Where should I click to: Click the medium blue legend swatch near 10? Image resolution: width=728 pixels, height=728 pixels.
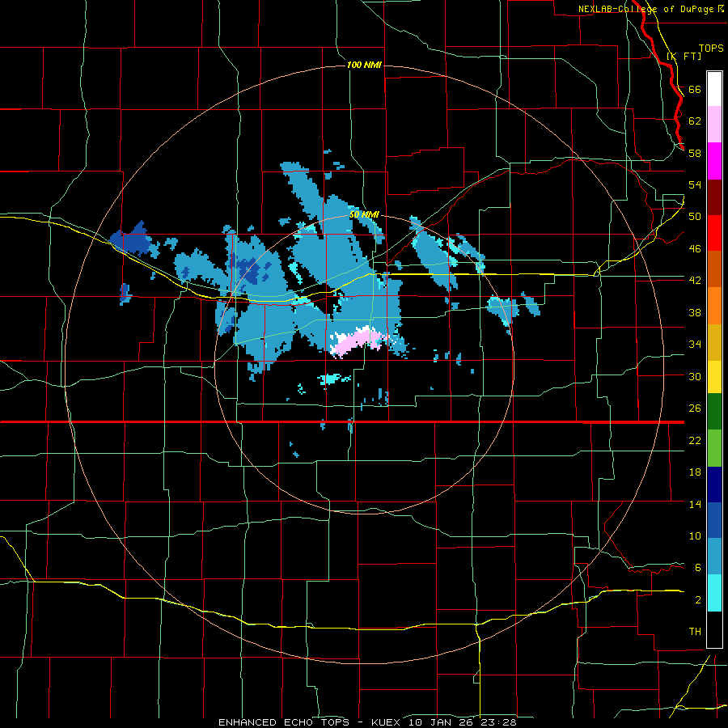pos(714,521)
